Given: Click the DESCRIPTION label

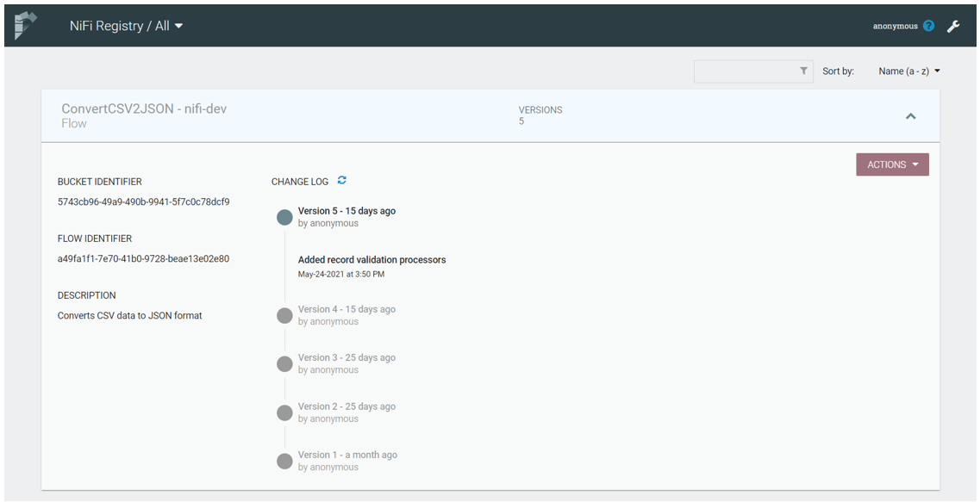Looking at the screenshot, I should click(x=86, y=295).
